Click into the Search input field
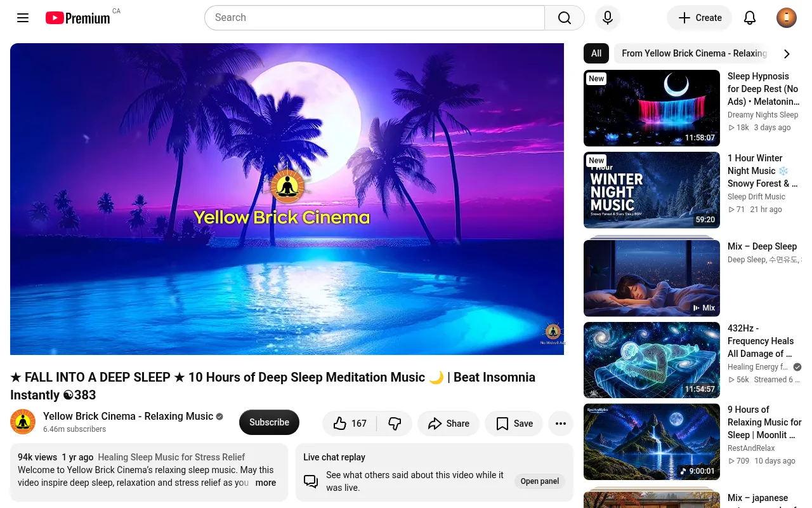This screenshot has height=508, width=812. (x=374, y=18)
